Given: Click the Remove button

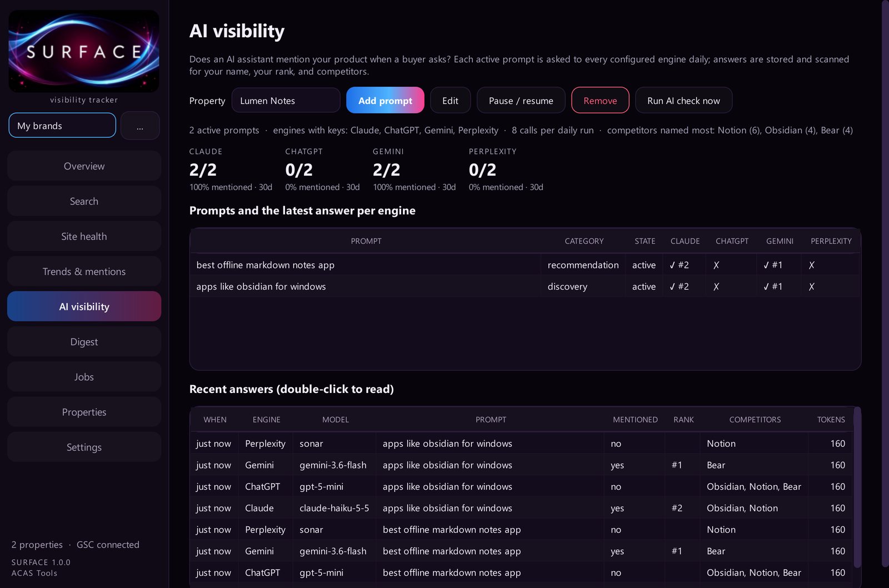Looking at the screenshot, I should tap(600, 101).
